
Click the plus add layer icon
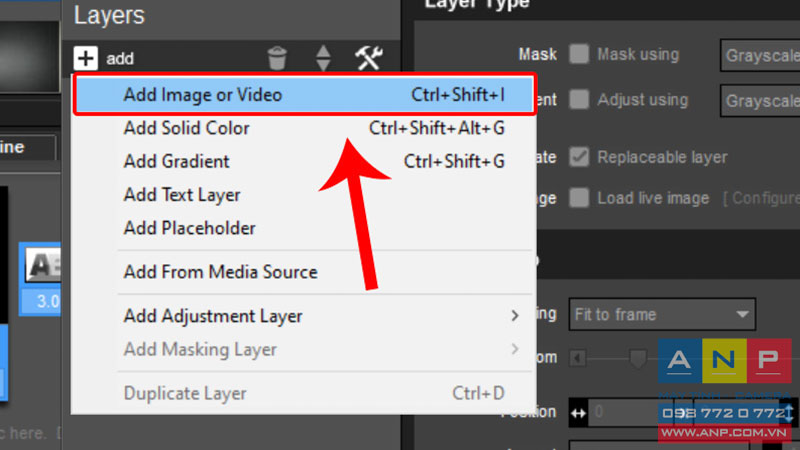click(85, 58)
